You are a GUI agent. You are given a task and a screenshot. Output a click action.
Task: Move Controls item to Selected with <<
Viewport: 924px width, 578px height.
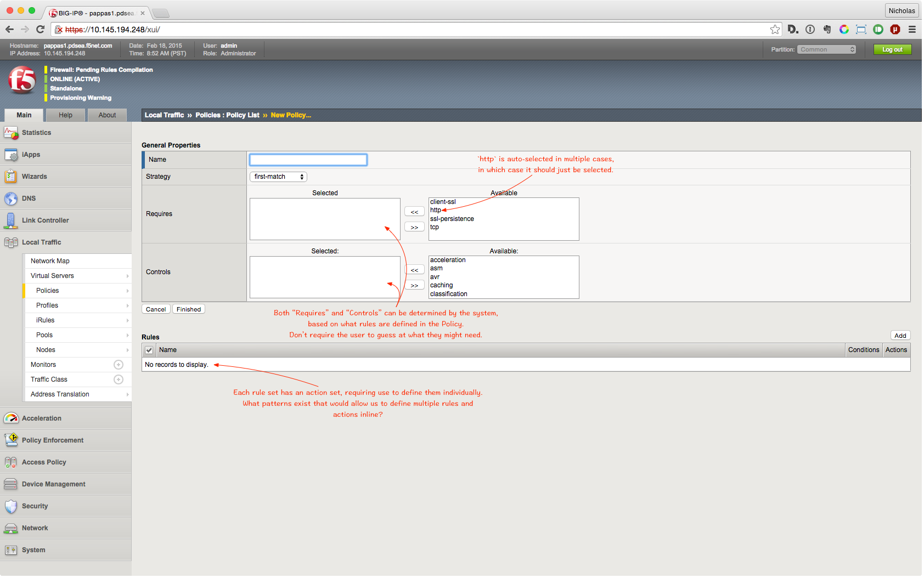pyautogui.click(x=414, y=270)
